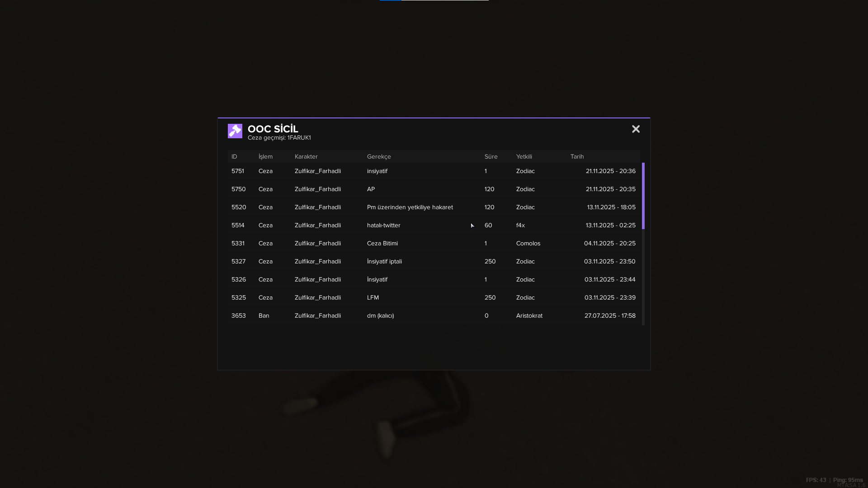The width and height of the screenshot is (868, 488).
Task: Click the Karakter column header
Action: point(306,157)
